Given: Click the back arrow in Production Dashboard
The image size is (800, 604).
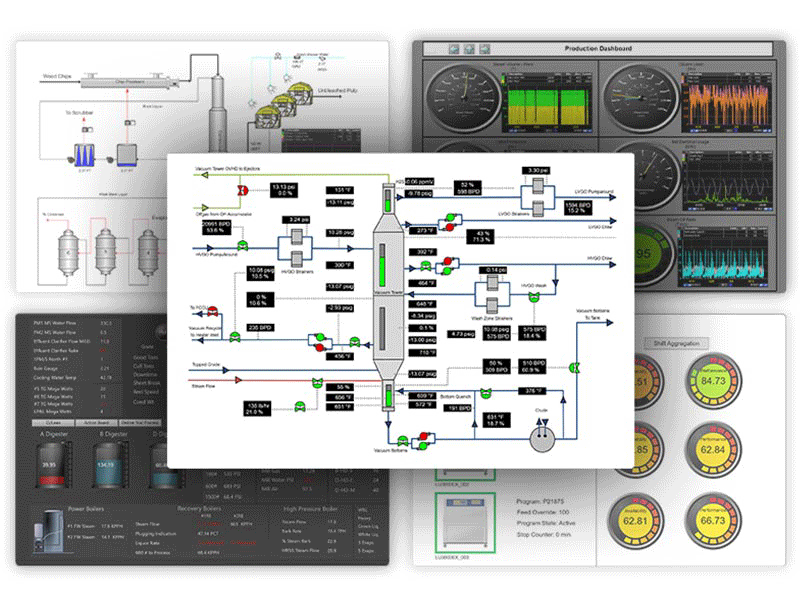Looking at the screenshot, I should (454, 49).
